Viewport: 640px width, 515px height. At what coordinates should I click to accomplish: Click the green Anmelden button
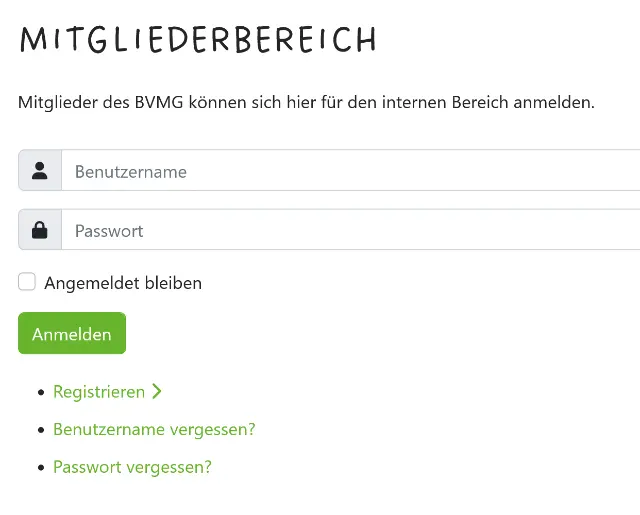(72, 333)
